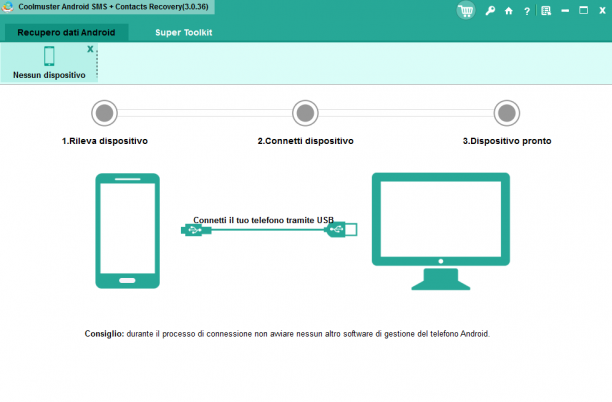
Task: Click the step 1 Rileva dispositivo circle
Action: pos(105,113)
